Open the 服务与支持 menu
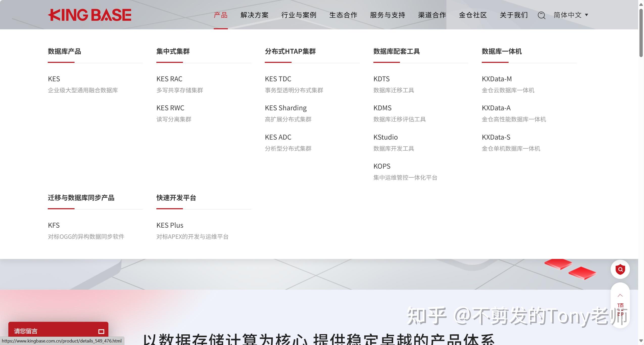This screenshot has height=345, width=644. (387, 15)
